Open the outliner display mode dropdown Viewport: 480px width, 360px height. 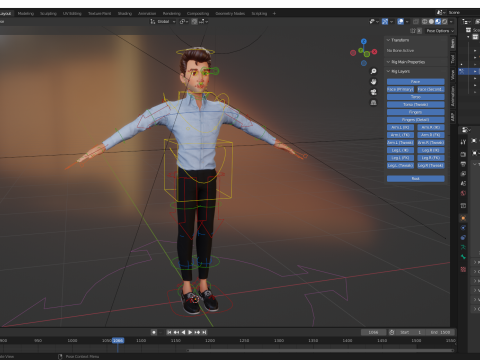[466, 22]
